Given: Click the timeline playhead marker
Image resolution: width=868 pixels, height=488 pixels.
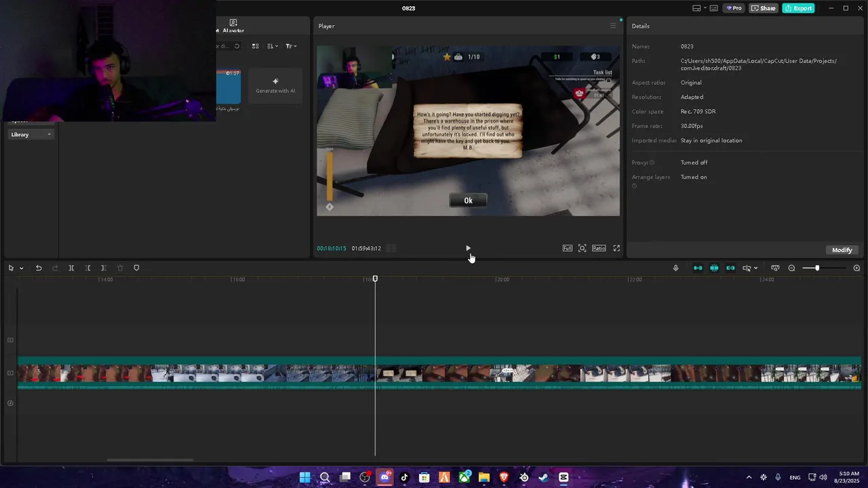Looking at the screenshot, I should pos(375,279).
